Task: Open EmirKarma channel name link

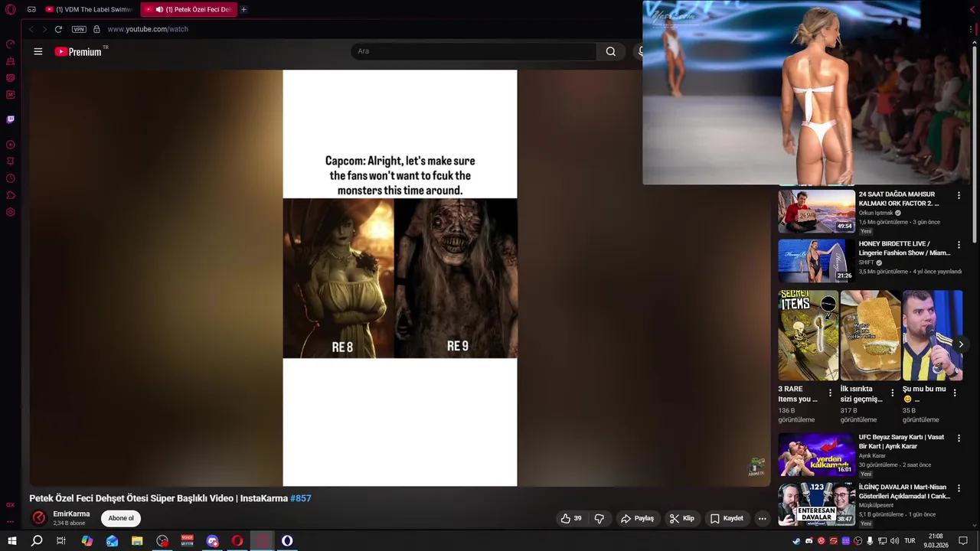Action: pyautogui.click(x=71, y=514)
